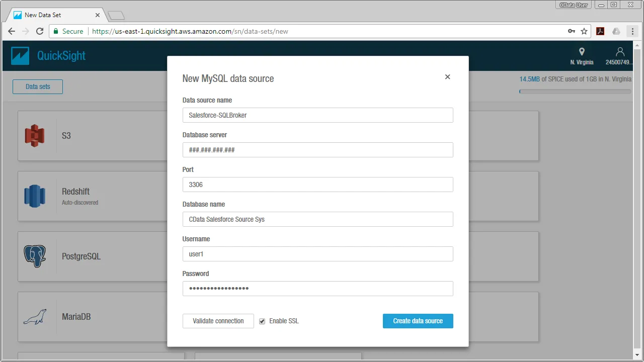Click the Validate connection button

point(218,321)
